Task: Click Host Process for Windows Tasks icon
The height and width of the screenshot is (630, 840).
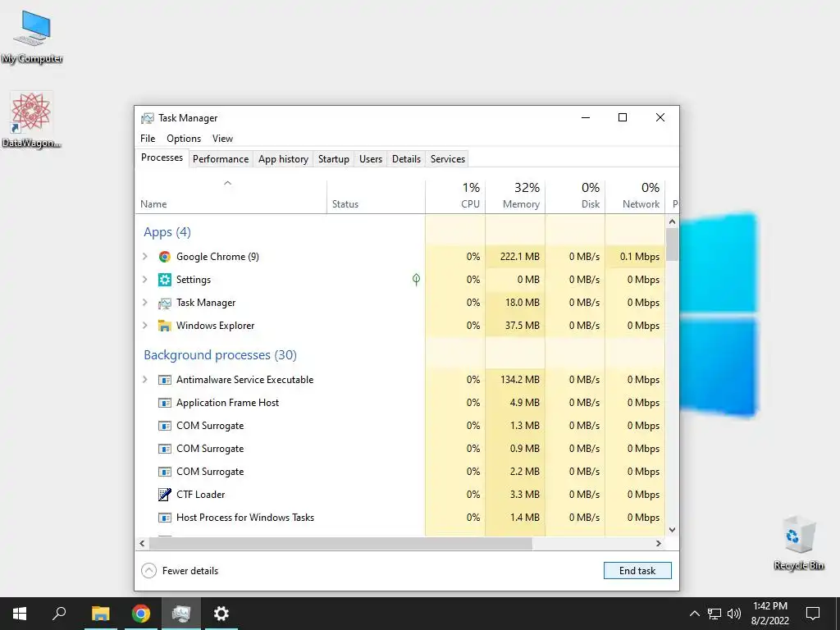Action: click(164, 518)
